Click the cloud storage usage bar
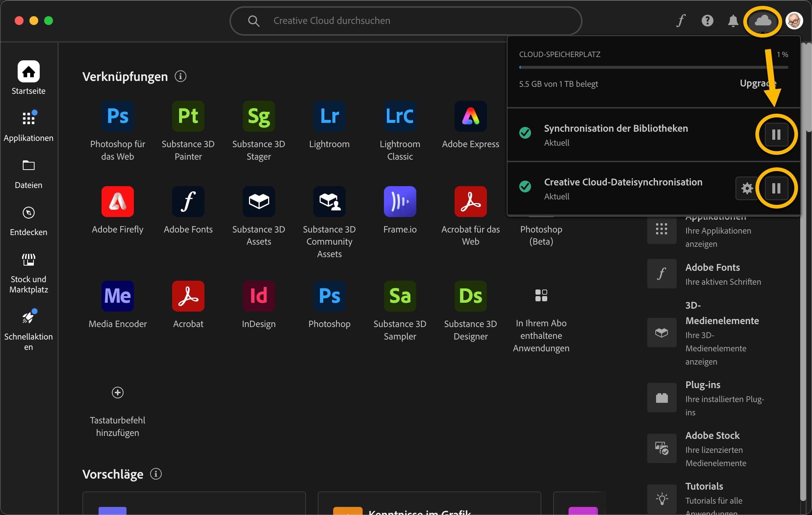The height and width of the screenshot is (515, 812). 653,67
